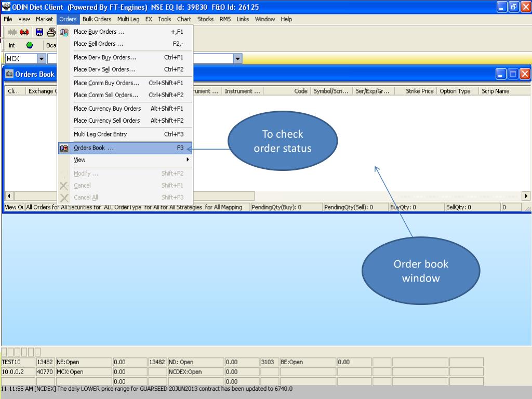532x399 pixels.
Task: Choose Place Comm Buy Orders
Action: (125, 83)
